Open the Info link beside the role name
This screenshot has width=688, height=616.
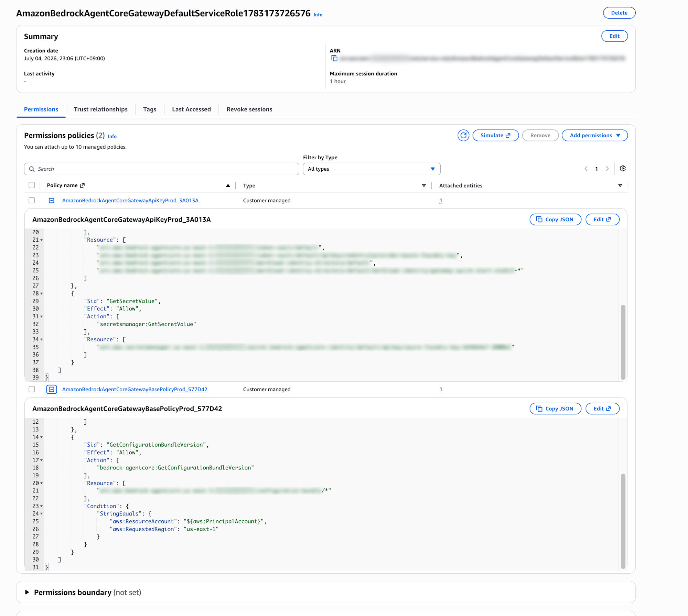tap(318, 15)
